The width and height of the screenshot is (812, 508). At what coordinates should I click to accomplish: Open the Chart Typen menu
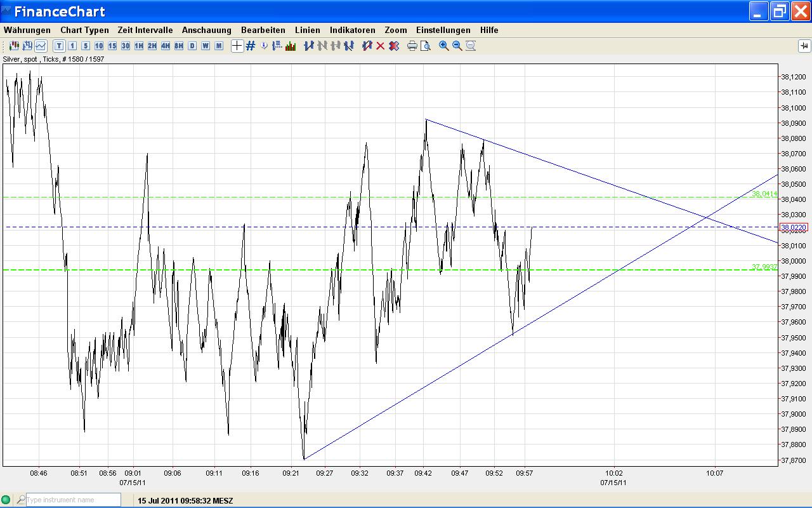pos(85,30)
